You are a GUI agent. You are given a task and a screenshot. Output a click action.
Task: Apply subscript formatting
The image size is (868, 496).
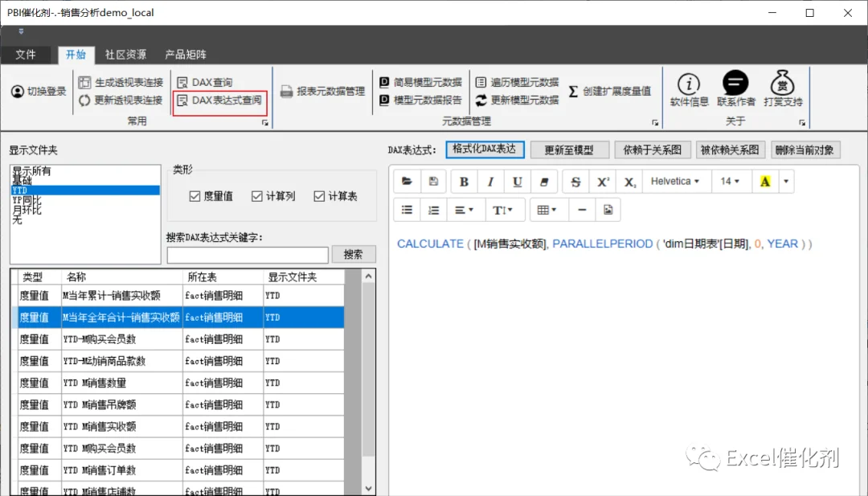629,182
